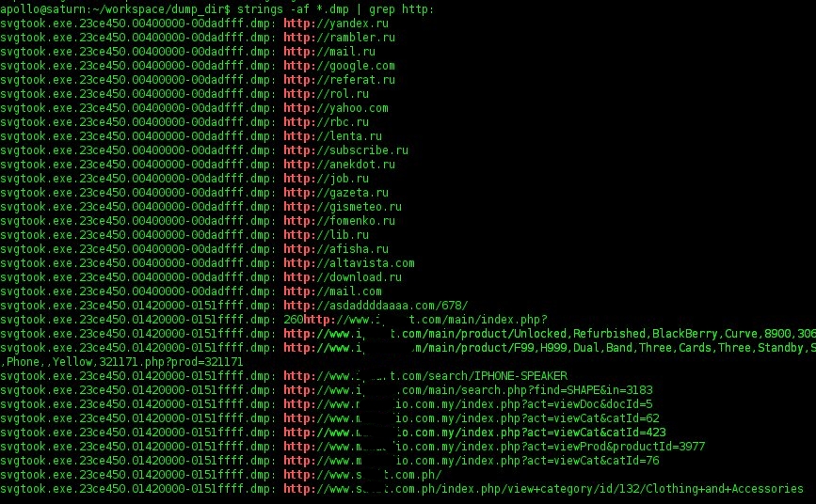This screenshot has height=504, width=816.
Task: Click the viewProd&productId=3977 URL
Action: (494, 447)
